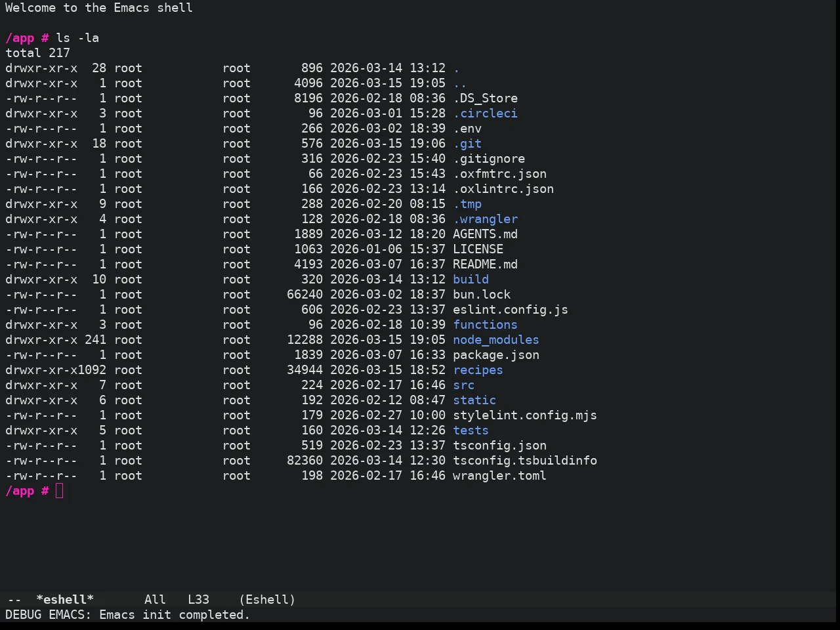Click the LICENSE file name
Screen dimensions: 840x630
point(478,249)
